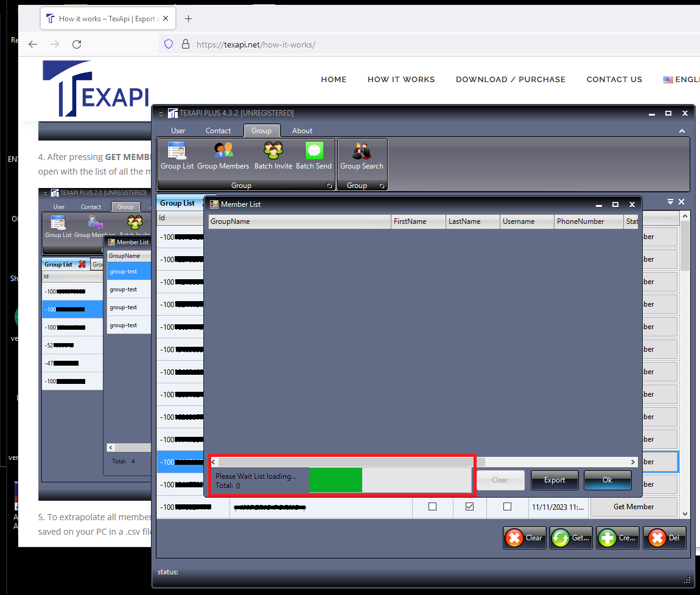Image resolution: width=700 pixels, height=595 pixels.
Task: Click the Member List horizontal scrollbar thumb
Action: [x=351, y=462]
